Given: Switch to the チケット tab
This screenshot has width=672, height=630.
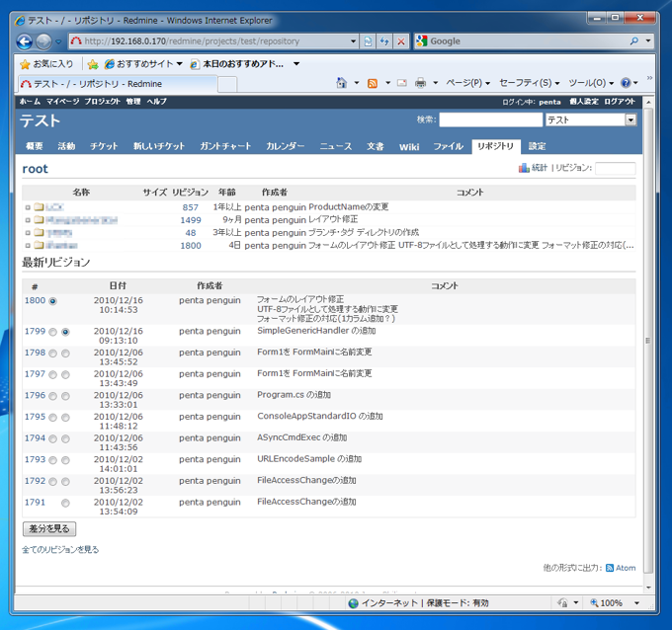Looking at the screenshot, I should [104, 146].
